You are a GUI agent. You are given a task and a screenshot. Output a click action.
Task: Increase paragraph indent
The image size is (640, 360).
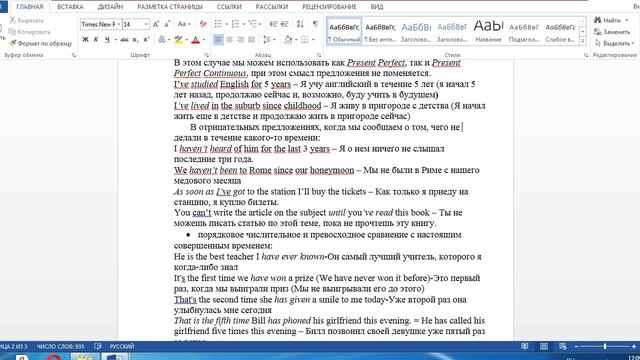pyautogui.click(x=284, y=24)
